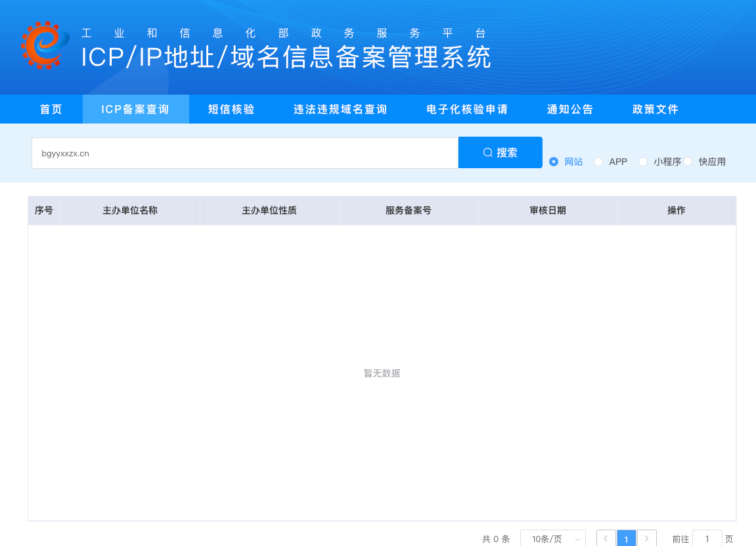This screenshot has width=756, height=546.
Task: Open the 首页 tab
Action: [51, 110]
